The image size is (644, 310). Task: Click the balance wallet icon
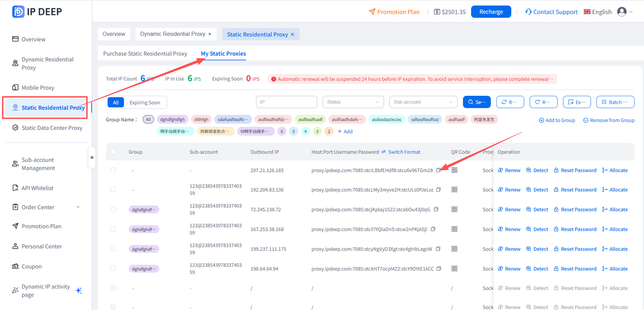coord(437,12)
